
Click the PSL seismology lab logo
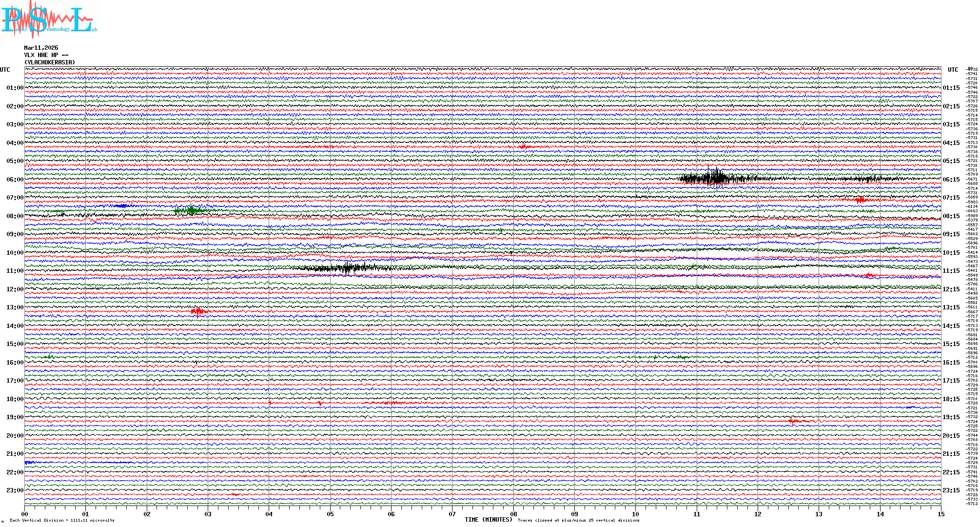tap(48, 20)
